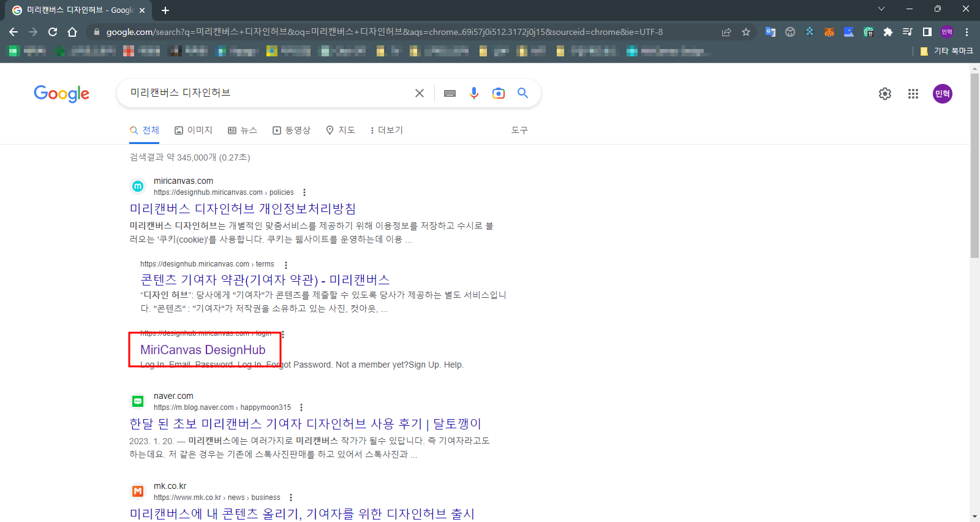Go to Google home via logo
980x522 pixels.
[61, 94]
